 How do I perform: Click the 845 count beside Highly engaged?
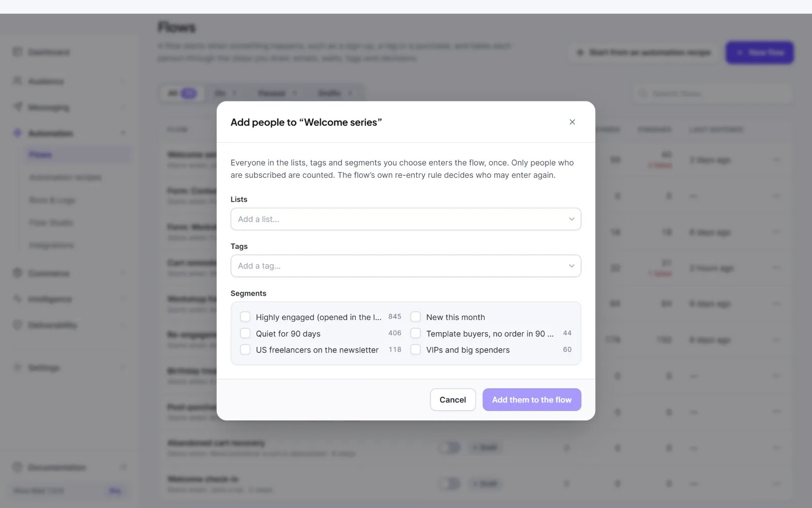coord(395,316)
